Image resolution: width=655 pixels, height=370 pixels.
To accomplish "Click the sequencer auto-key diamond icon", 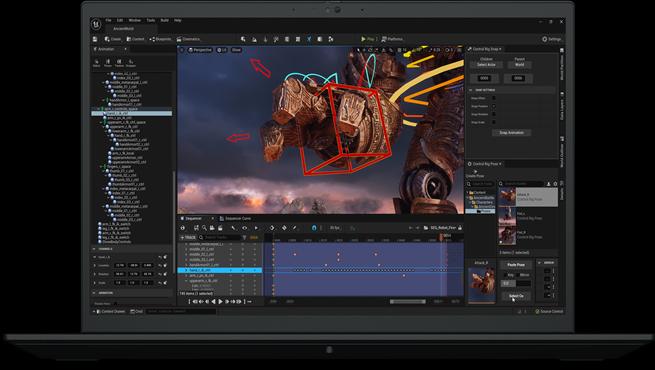I will 284,228.
